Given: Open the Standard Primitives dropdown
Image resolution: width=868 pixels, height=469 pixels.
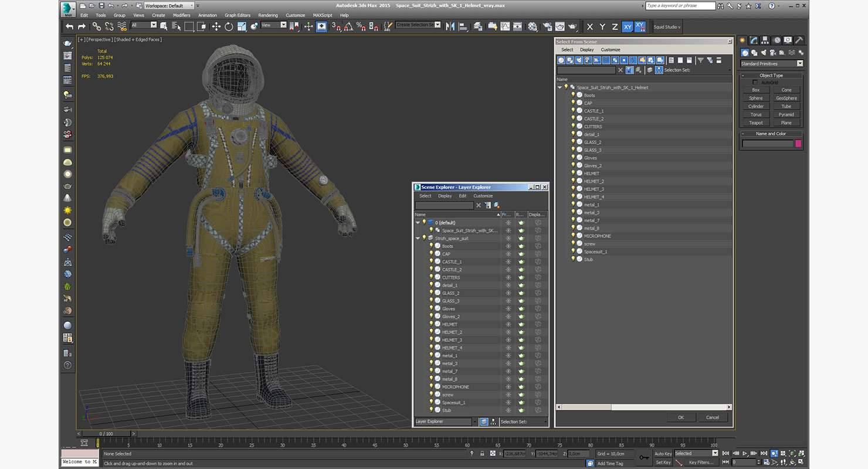Looking at the screenshot, I should [x=771, y=63].
